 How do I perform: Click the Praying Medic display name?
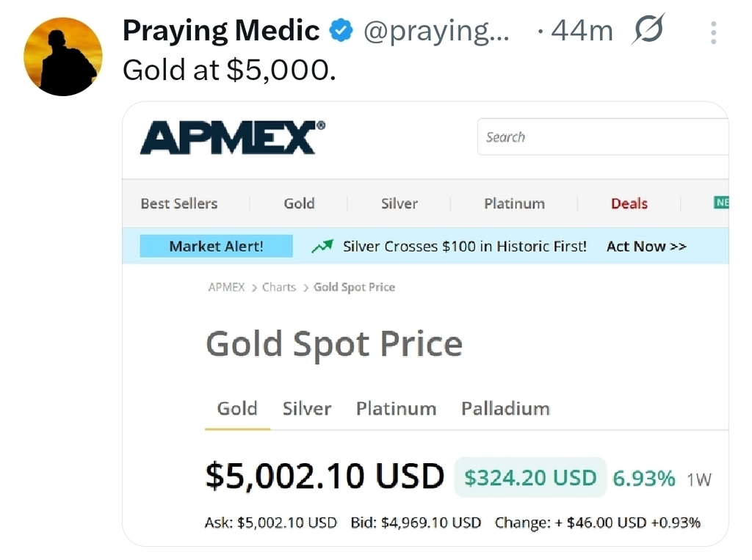[x=221, y=31]
